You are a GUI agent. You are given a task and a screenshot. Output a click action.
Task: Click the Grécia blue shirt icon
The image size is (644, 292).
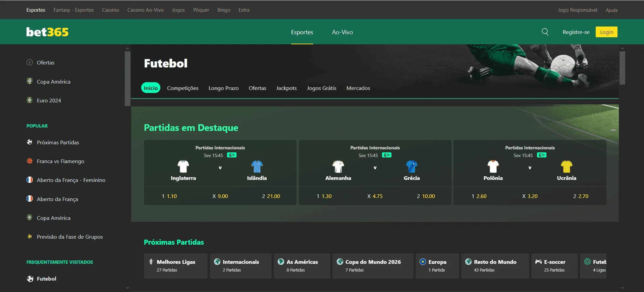click(x=412, y=166)
